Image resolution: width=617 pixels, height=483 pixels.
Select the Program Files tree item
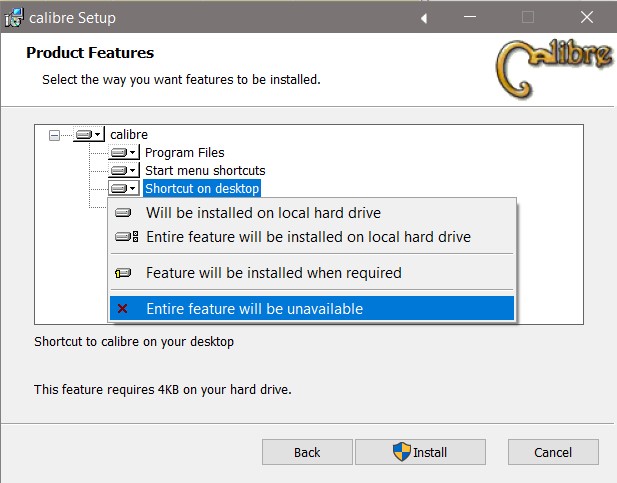click(185, 153)
